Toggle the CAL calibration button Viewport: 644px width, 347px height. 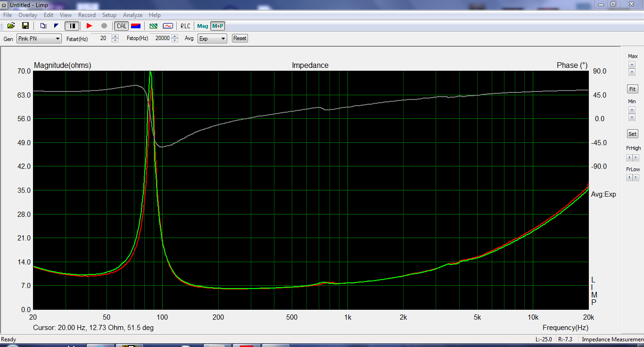[122, 26]
